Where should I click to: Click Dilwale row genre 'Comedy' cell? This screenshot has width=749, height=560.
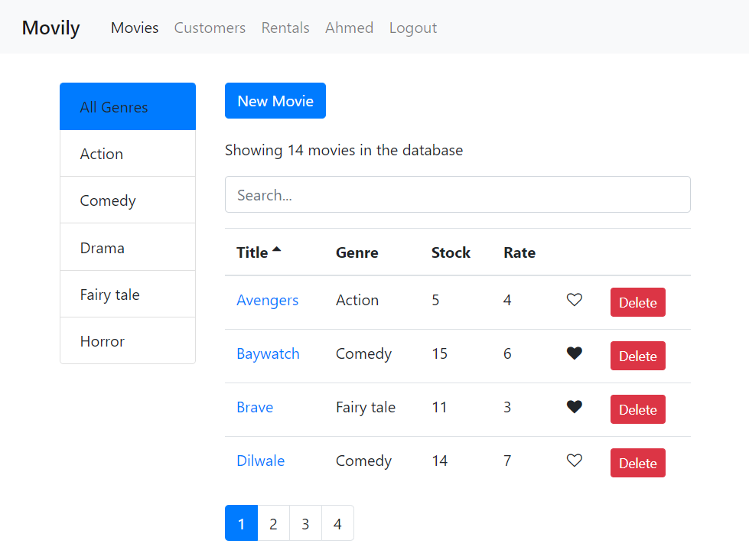(363, 461)
